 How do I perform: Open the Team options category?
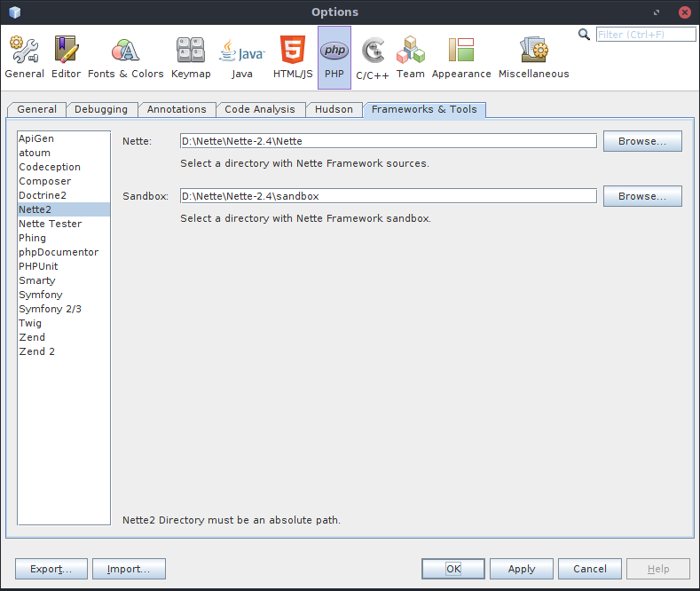point(410,58)
